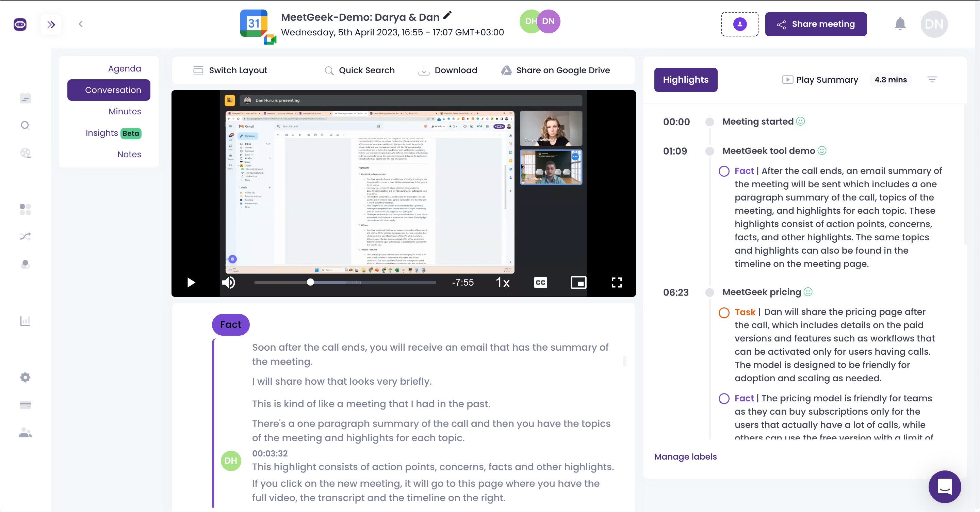This screenshot has width=980, height=512.
Task: Seek using the video progress bar
Action: [344, 283]
